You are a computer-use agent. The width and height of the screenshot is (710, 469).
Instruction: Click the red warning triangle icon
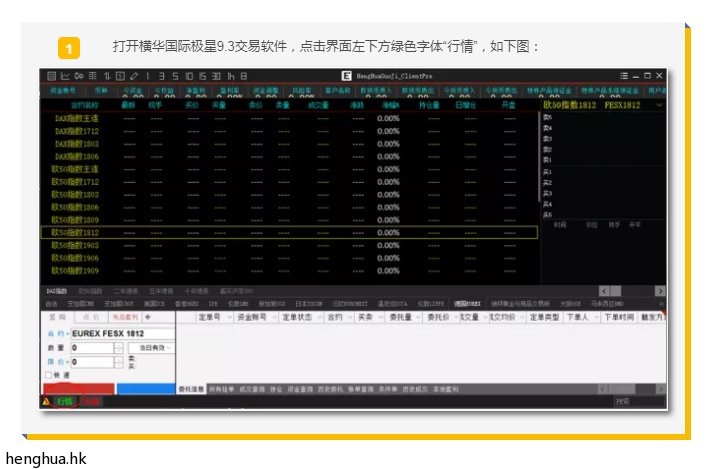pyautogui.click(x=46, y=401)
